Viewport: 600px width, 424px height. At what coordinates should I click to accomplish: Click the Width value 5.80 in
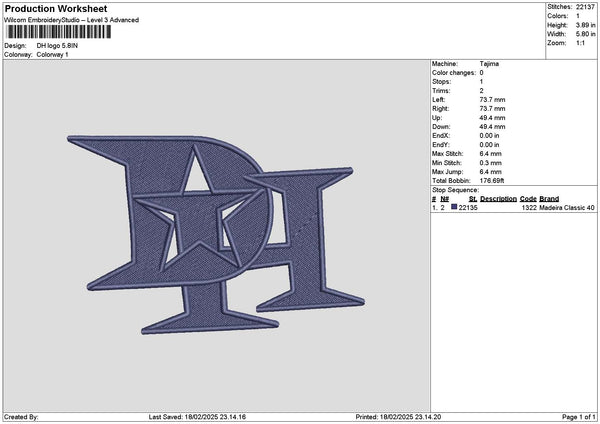pyautogui.click(x=585, y=34)
